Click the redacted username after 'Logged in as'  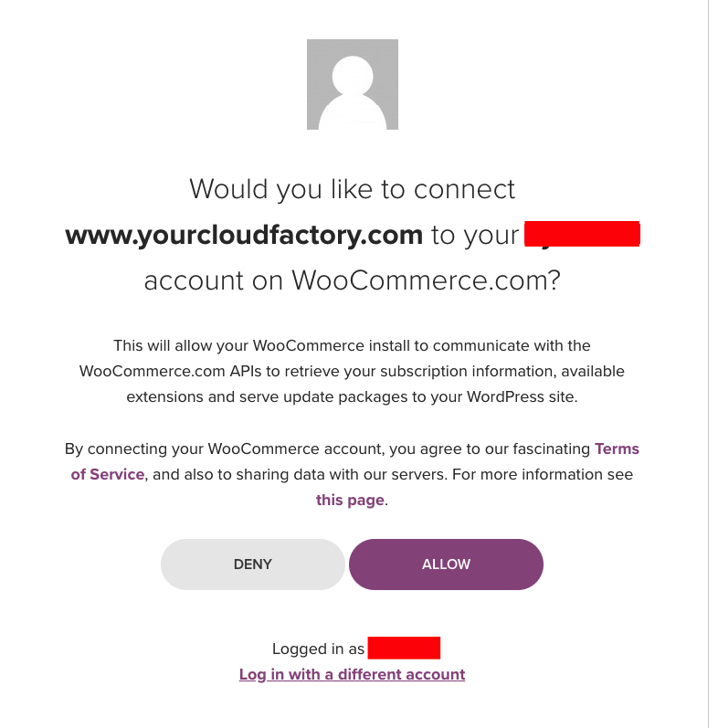(404, 648)
